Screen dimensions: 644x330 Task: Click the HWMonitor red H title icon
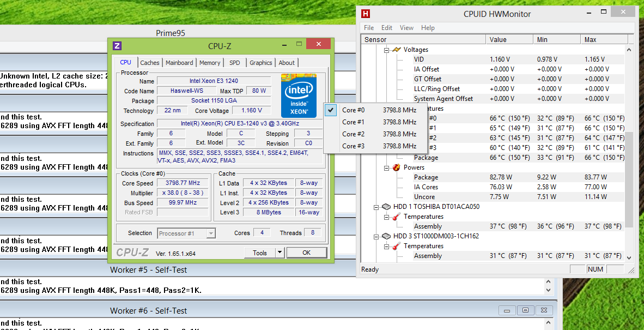coord(365,14)
